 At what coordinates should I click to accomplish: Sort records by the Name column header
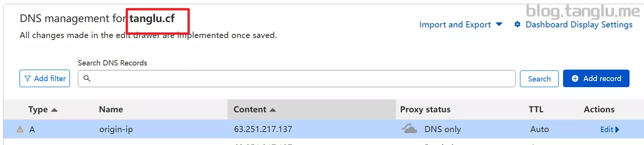[111, 110]
